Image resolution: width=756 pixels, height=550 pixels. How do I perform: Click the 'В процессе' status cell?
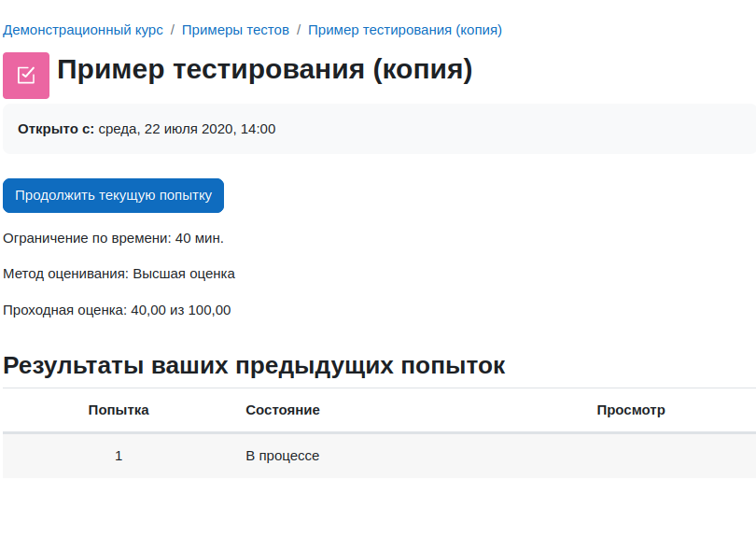(283, 456)
